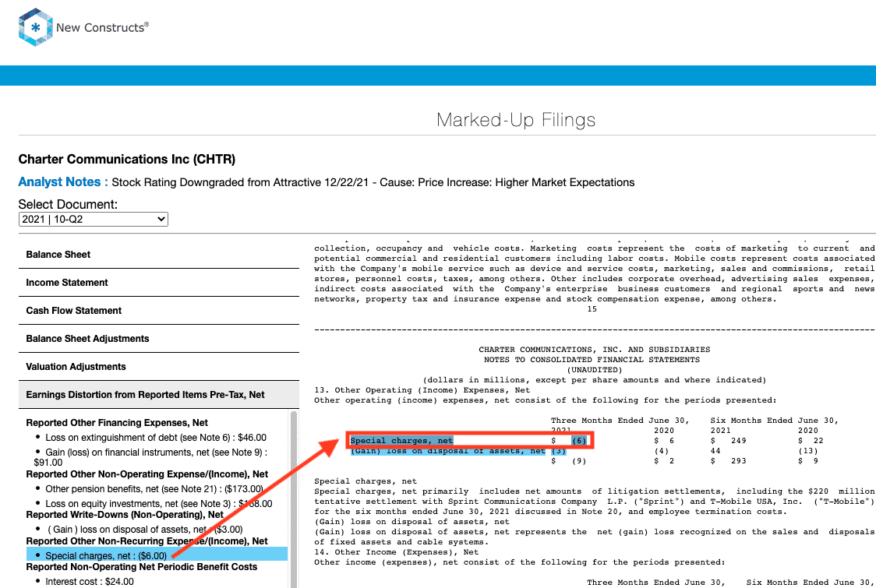Click Stock Rating Downgraded analyst note text
Screen dimensions: 876x588
click(x=373, y=182)
